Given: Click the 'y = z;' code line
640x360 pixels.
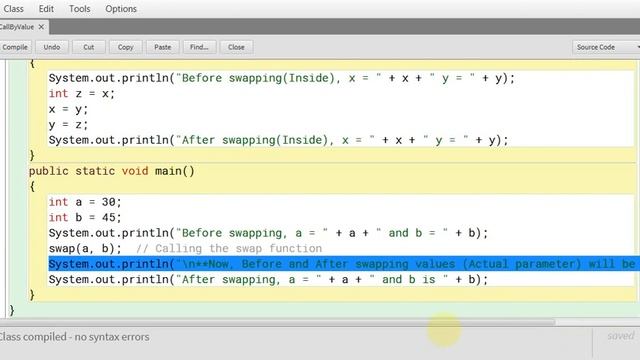Looking at the screenshot, I should 68,124.
